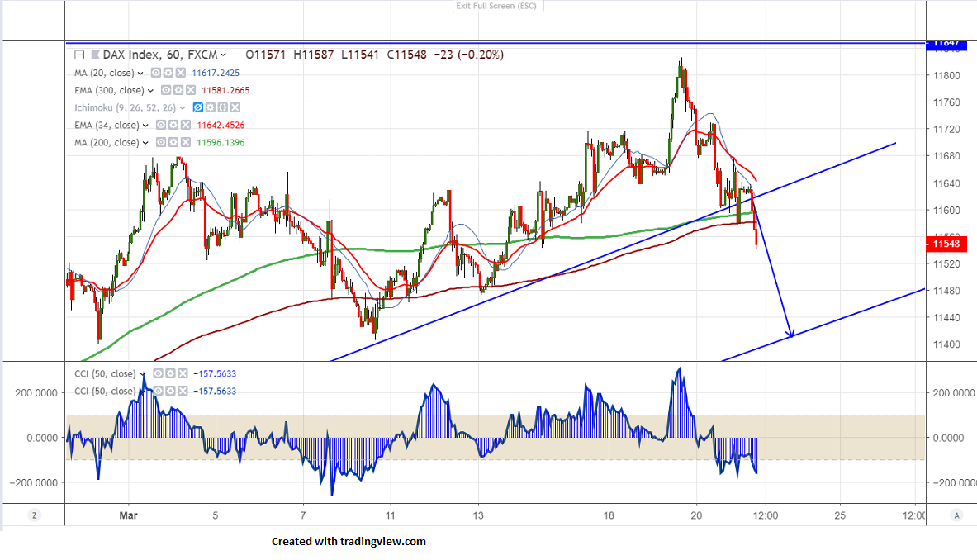
Task: Expand the second CCI (50, close) dropdown
Action: point(143,392)
